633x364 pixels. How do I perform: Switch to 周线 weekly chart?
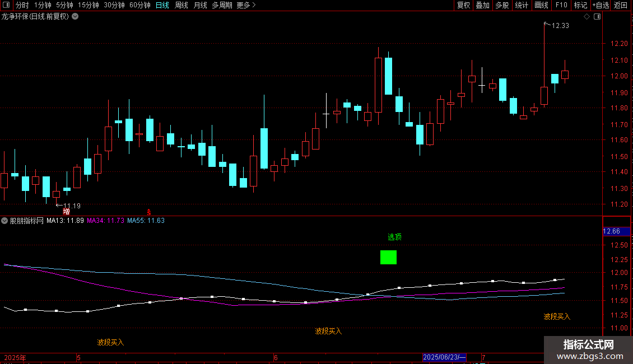coord(181,5)
